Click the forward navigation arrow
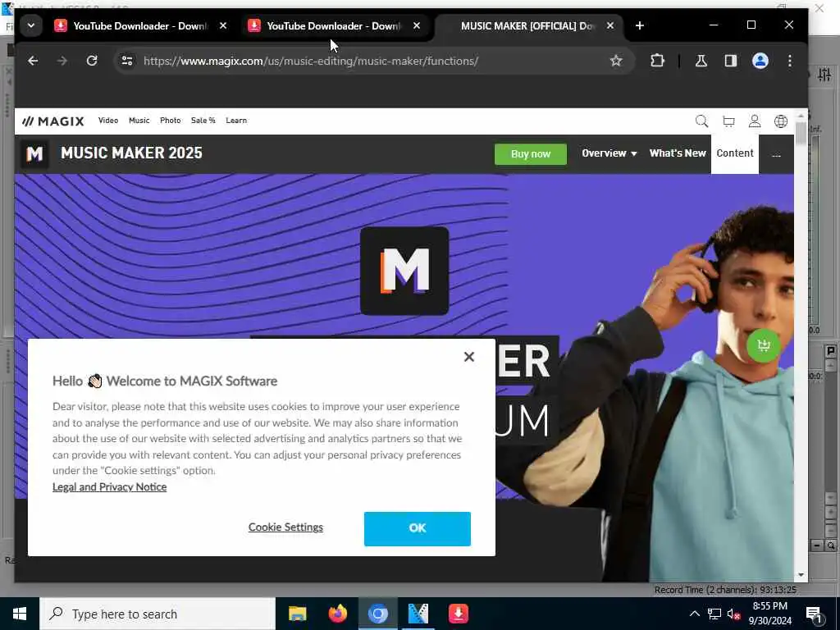Screen dimensions: 840x630 pos(62,61)
